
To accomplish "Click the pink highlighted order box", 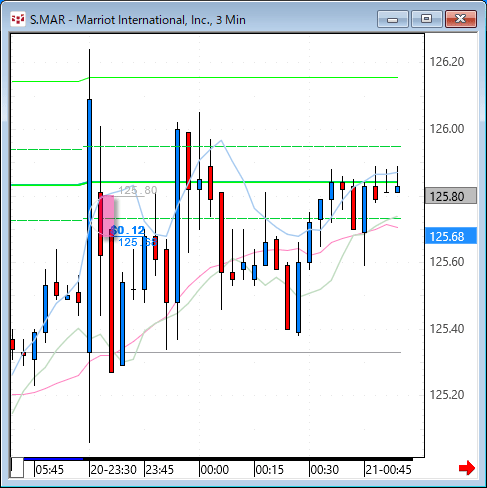I will (107, 216).
